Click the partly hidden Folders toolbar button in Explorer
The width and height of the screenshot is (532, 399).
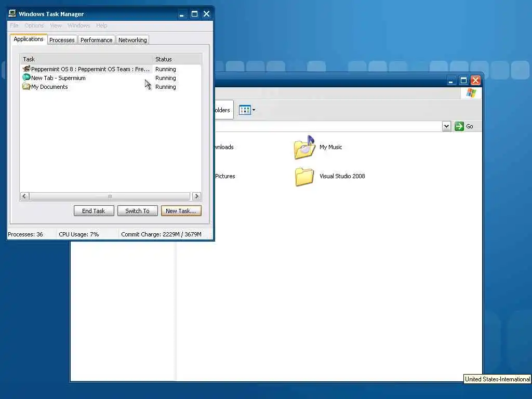click(x=224, y=110)
